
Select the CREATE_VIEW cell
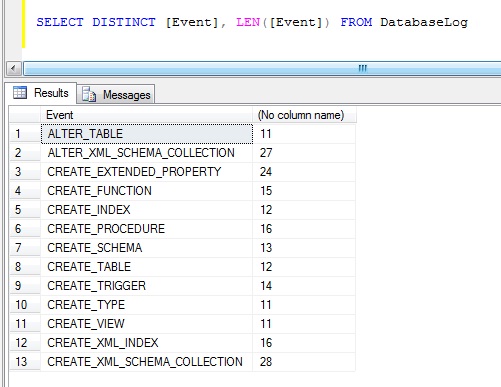click(147, 324)
